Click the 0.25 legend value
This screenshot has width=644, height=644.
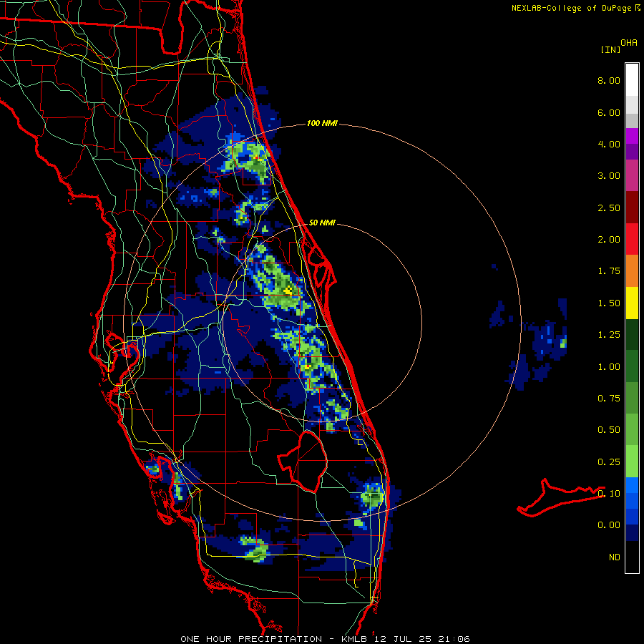click(x=609, y=462)
